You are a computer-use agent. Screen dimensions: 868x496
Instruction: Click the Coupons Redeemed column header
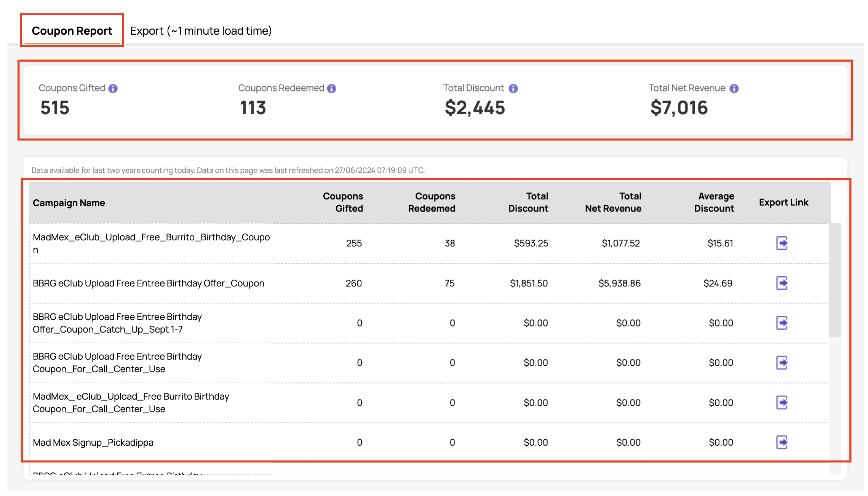(x=432, y=202)
